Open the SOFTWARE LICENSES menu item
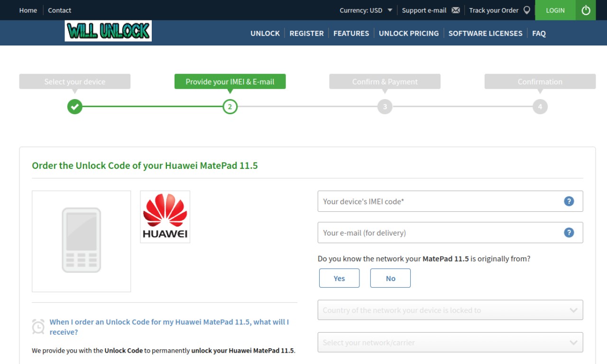This screenshot has height=364, width=607. (x=486, y=33)
